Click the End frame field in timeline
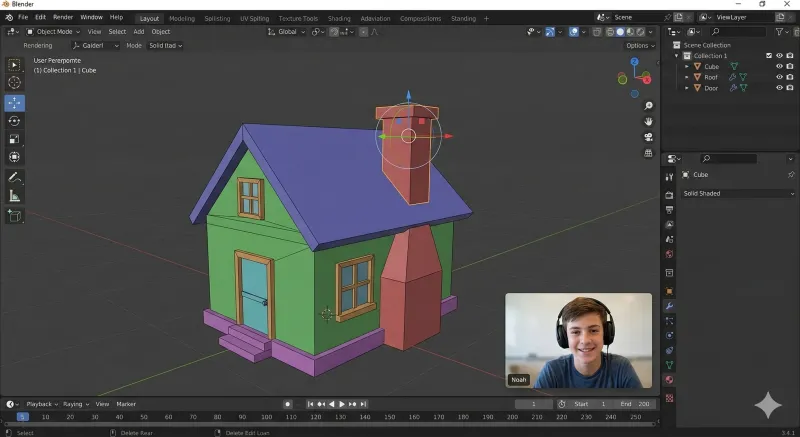This screenshot has width=800, height=437. 635,404
